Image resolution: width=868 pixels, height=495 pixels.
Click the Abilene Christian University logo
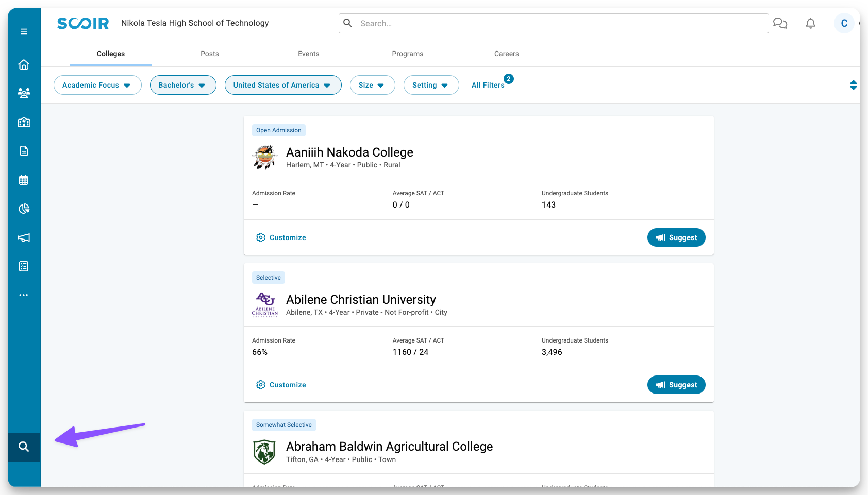tap(265, 304)
